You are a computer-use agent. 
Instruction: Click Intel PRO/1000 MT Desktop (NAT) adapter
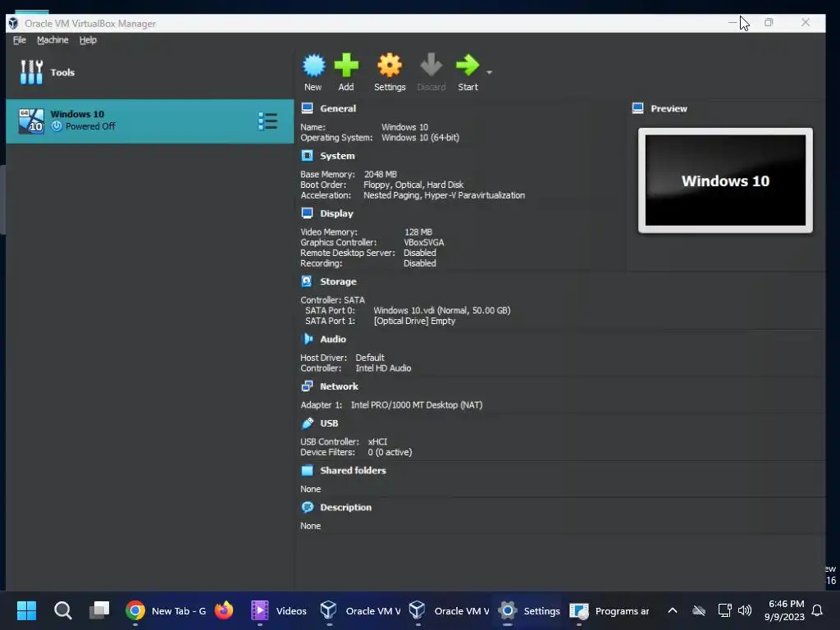[x=416, y=405]
